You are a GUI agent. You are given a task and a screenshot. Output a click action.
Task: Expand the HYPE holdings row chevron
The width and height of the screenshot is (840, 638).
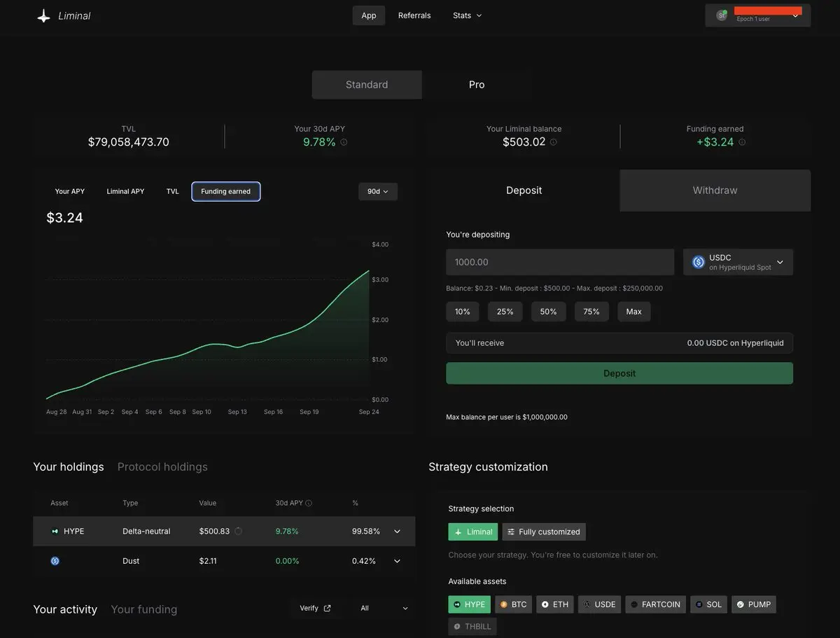click(x=397, y=532)
